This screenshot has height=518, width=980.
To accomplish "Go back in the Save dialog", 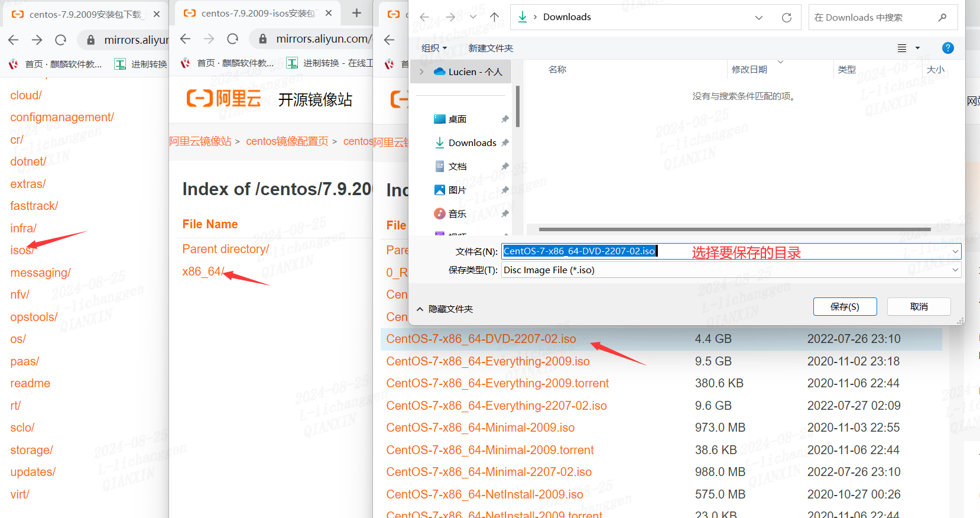I will (424, 17).
